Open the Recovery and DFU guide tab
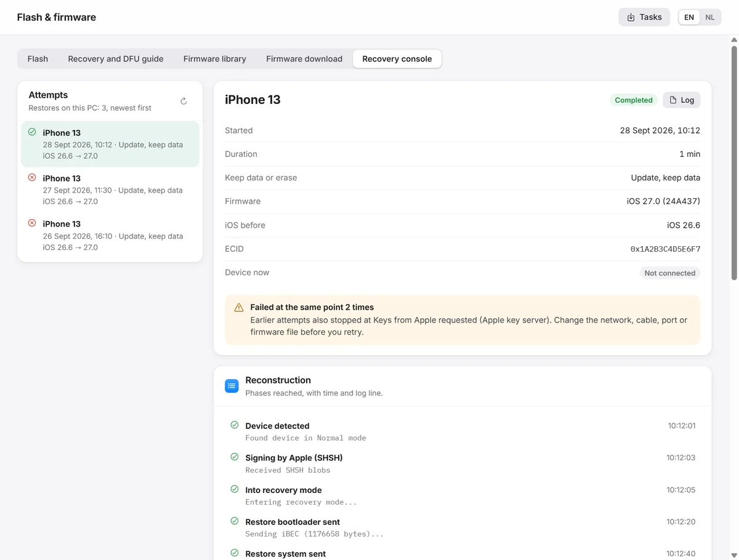The image size is (739, 560). [x=116, y=59]
